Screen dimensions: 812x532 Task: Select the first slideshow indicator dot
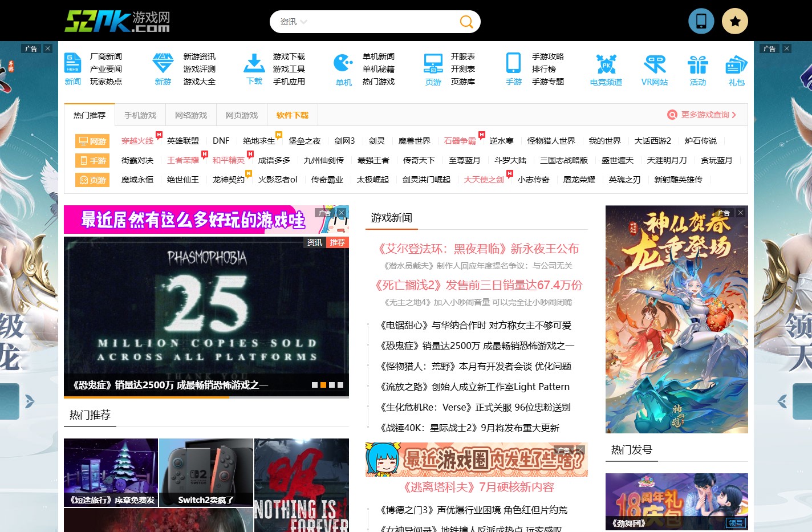315,385
